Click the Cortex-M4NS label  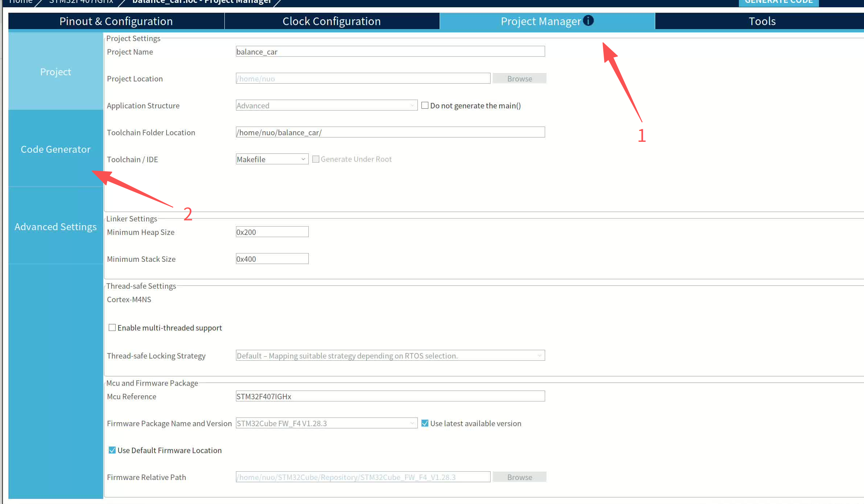(x=129, y=299)
